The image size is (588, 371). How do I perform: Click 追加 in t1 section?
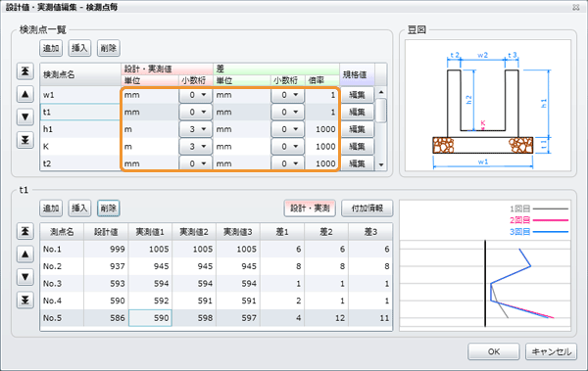(51, 209)
